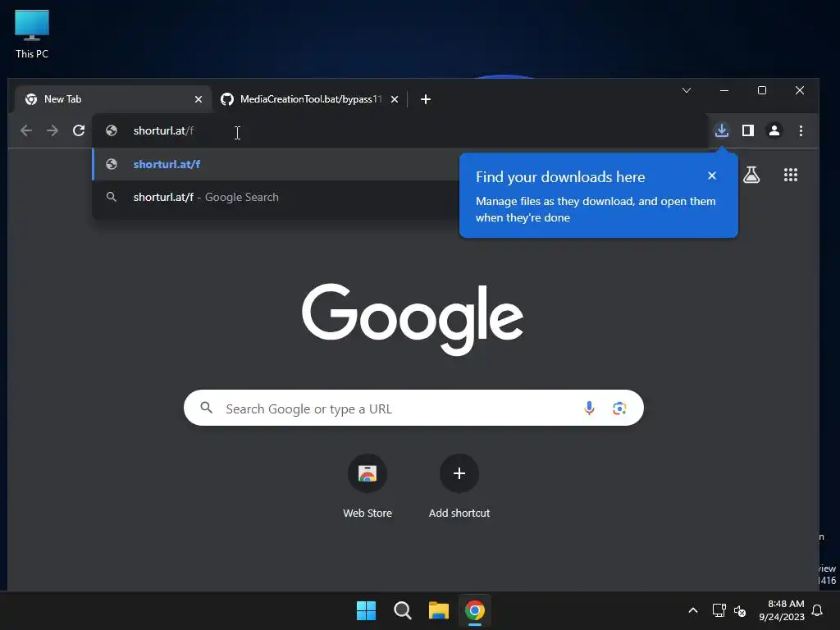Open the notifications bell

tap(818, 610)
